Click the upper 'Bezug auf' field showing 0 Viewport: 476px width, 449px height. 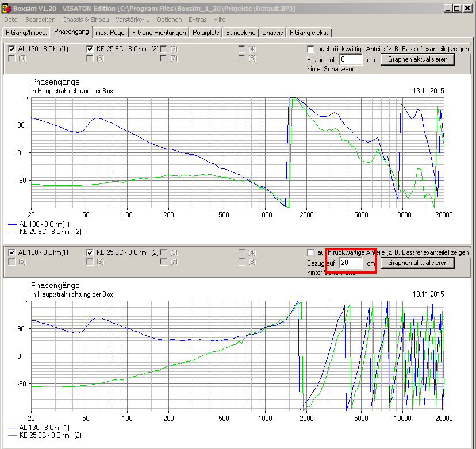[351, 59]
